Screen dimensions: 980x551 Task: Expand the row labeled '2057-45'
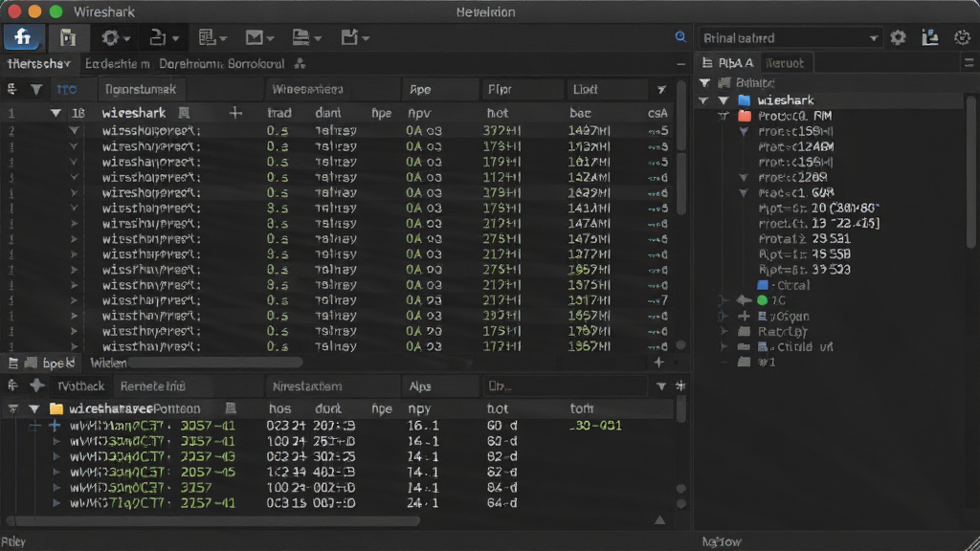click(56, 473)
